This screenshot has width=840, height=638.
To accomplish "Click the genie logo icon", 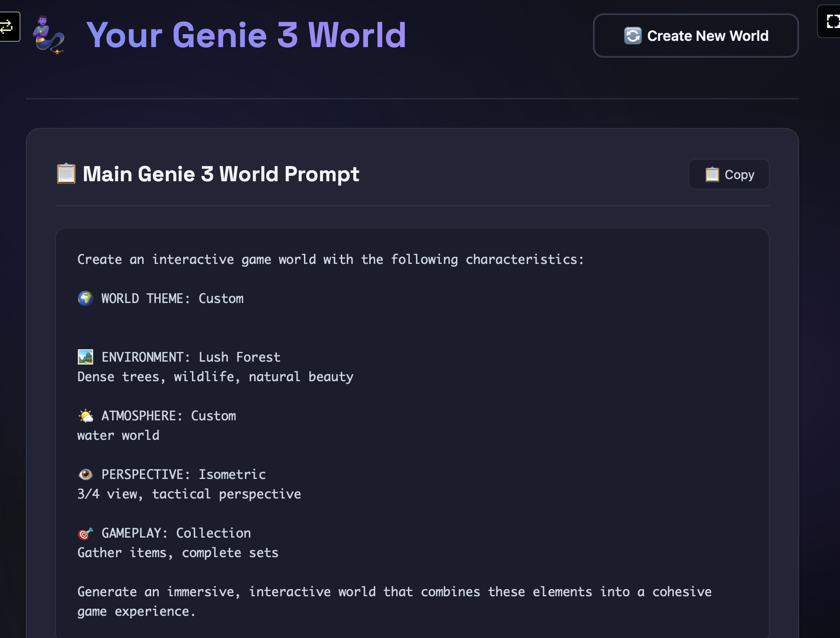I will pyautogui.click(x=49, y=35).
